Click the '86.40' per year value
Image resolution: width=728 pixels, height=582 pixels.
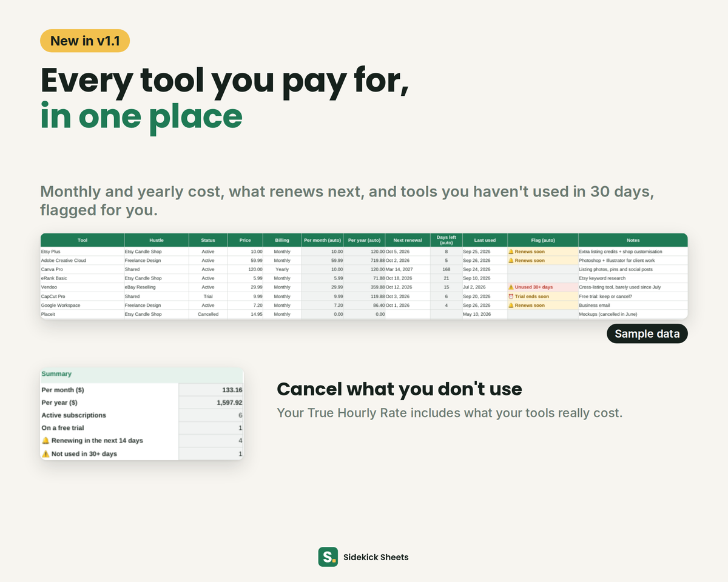point(365,306)
